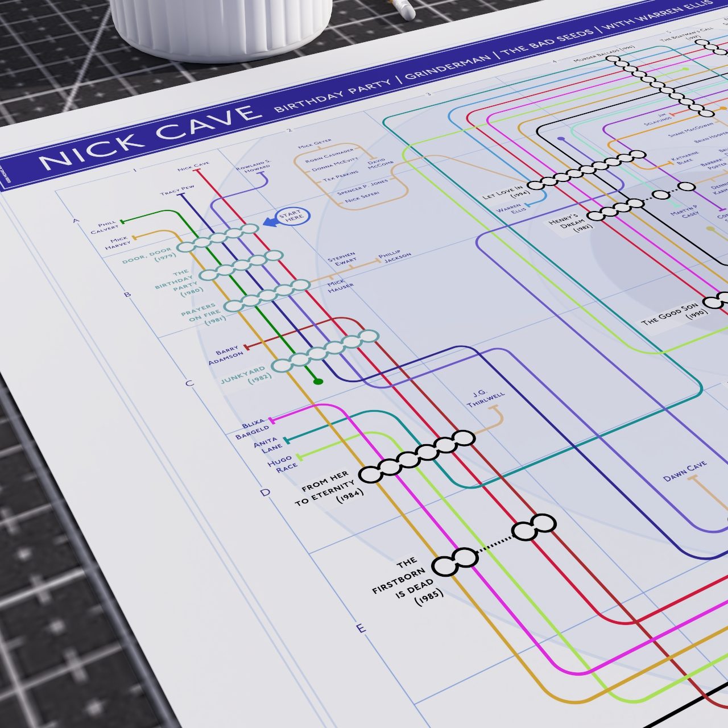Click grid column number '4'

click(x=553, y=61)
